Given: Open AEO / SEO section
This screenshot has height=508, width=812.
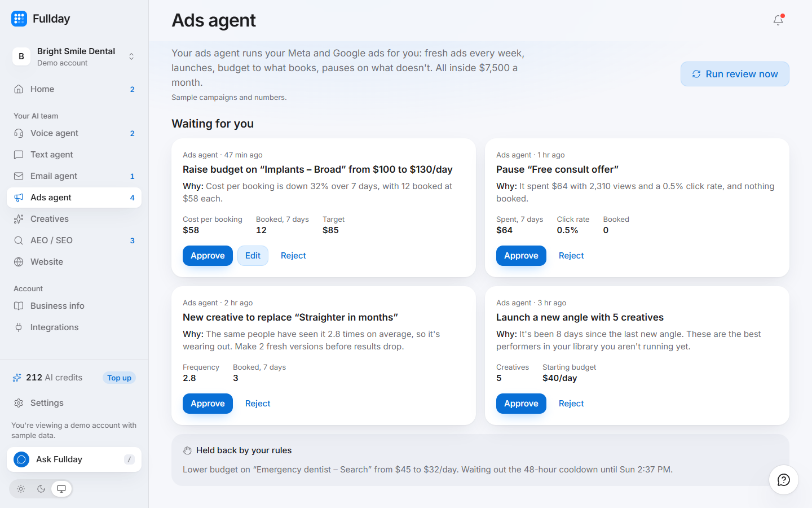Looking at the screenshot, I should (74, 240).
